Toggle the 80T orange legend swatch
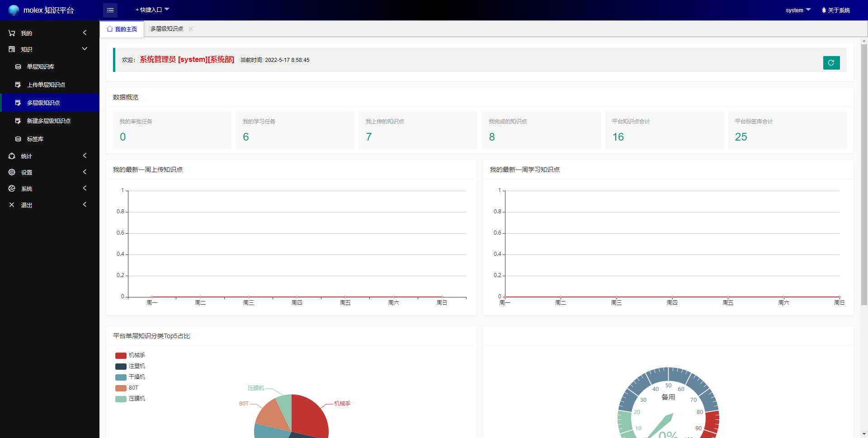This screenshot has height=438, width=868. [121, 388]
